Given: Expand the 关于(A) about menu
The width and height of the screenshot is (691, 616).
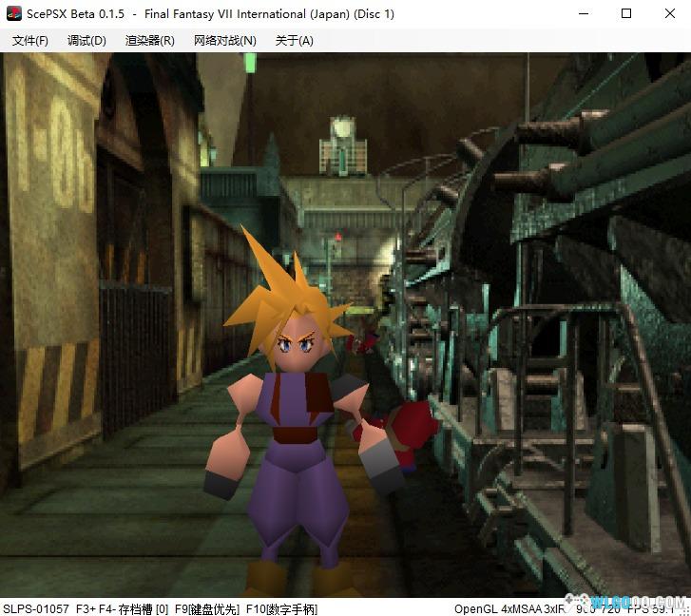Looking at the screenshot, I should click(x=294, y=41).
